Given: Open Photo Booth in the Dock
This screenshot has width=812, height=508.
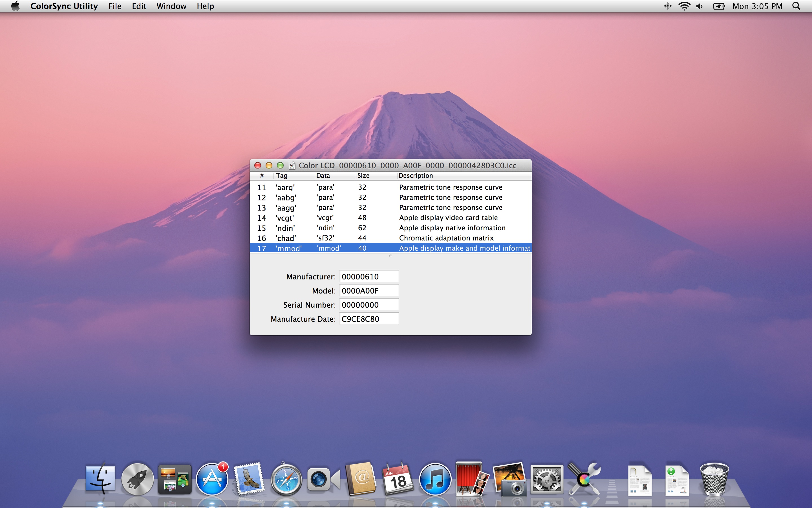Looking at the screenshot, I should coord(472,479).
